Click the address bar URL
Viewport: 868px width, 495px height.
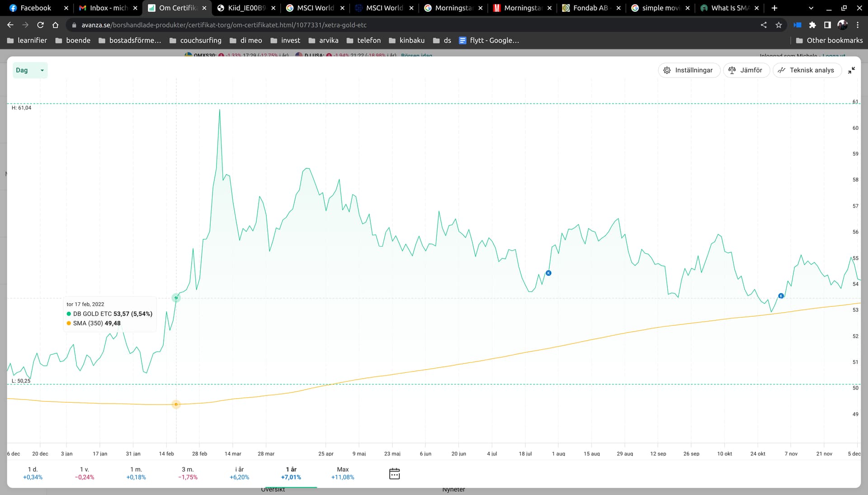[224, 25]
